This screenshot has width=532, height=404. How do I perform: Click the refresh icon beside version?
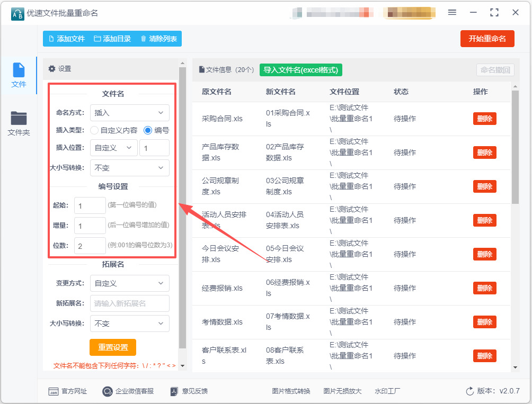(x=469, y=391)
